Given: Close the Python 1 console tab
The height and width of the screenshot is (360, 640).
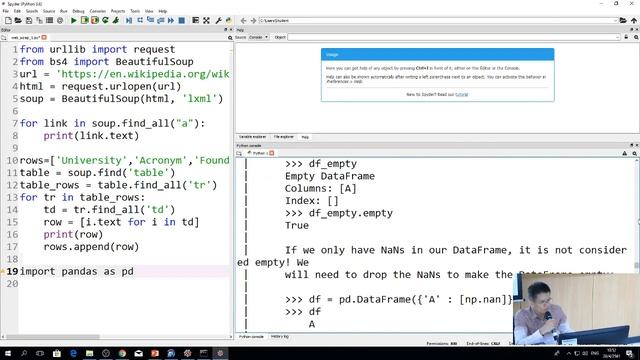Looking at the screenshot, I should point(271,153).
